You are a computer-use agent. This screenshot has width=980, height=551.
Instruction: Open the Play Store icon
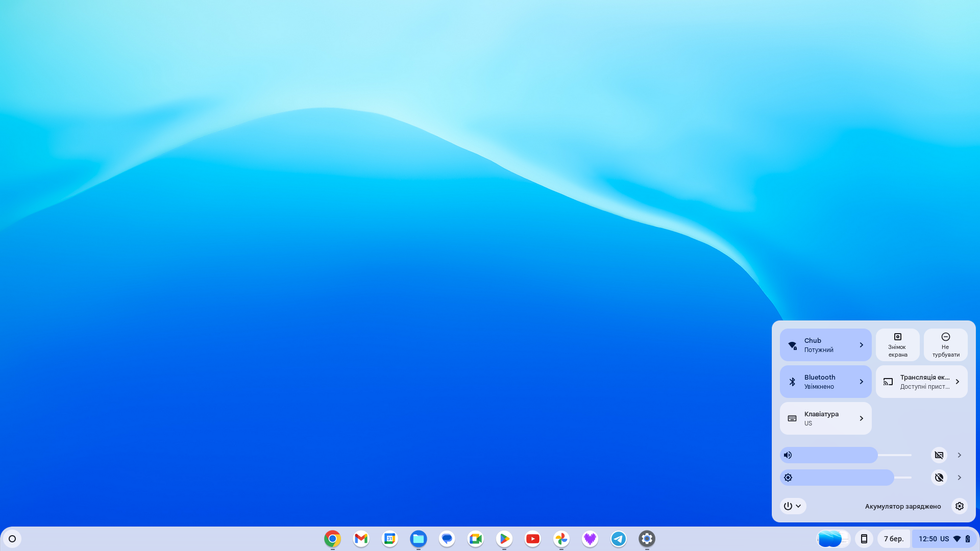click(504, 539)
